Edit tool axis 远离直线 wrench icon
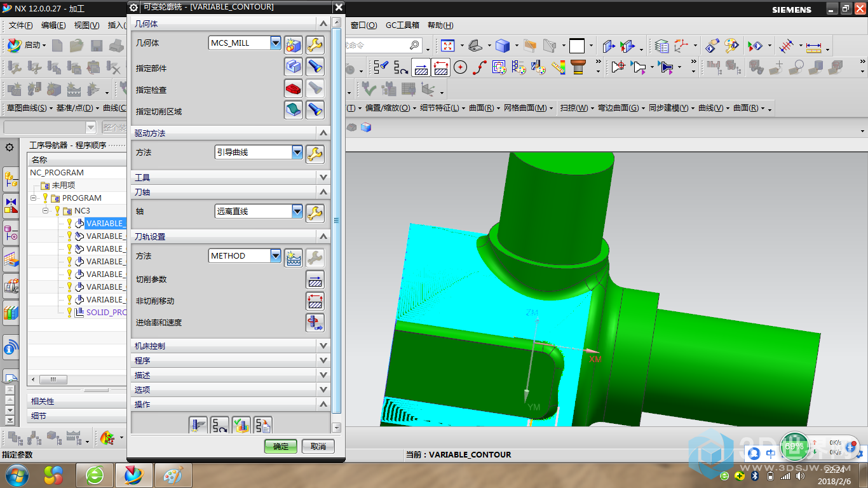 coord(315,212)
